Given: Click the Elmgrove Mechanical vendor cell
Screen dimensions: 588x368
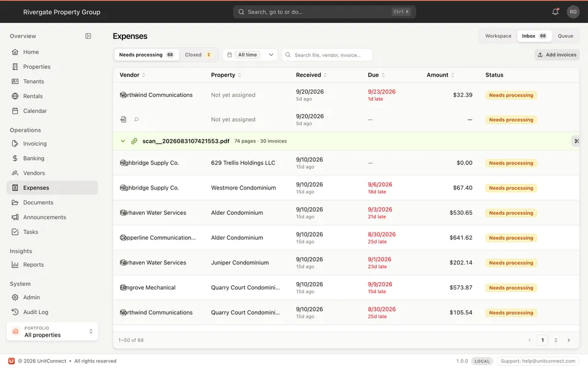Looking at the screenshot, I should [x=148, y=288].
